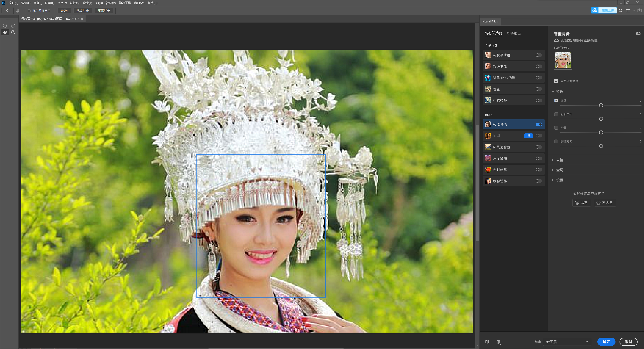The width and height of the screenshot is (644, 349).
Task: Click the 样式转换 filter icon
Action: (x=488, y=100)
